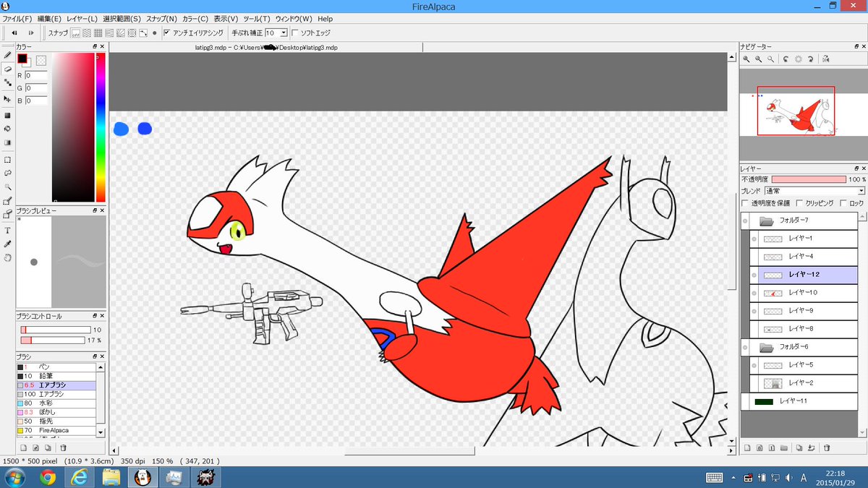The width and height of the screenshot is (868, 488).
Task: Choose the Bucket fill tool
Action: click(7, 129)
